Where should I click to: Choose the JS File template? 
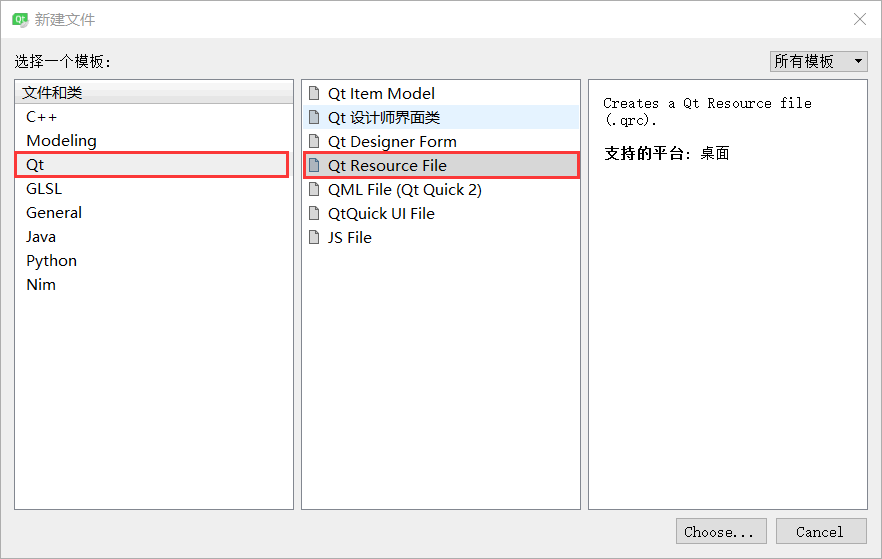tap(441, 237)
